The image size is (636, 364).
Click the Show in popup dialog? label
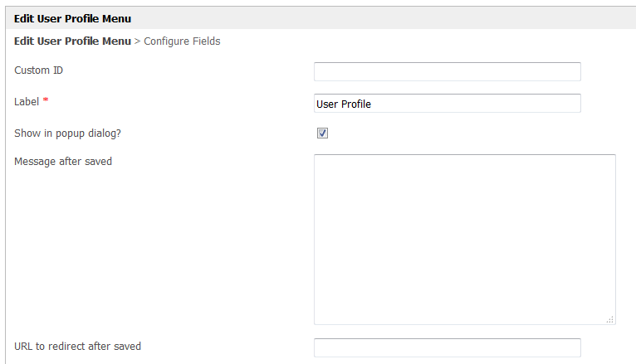coord(67,133)
